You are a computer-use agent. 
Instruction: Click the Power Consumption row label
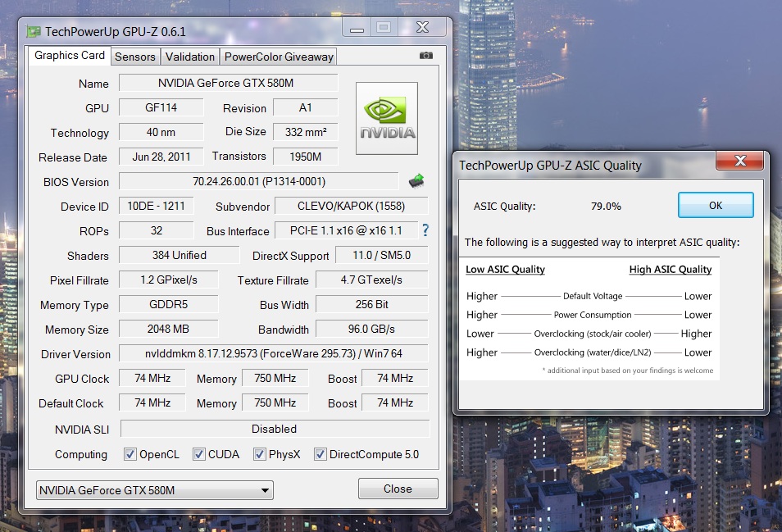click(x=593, y=315)
